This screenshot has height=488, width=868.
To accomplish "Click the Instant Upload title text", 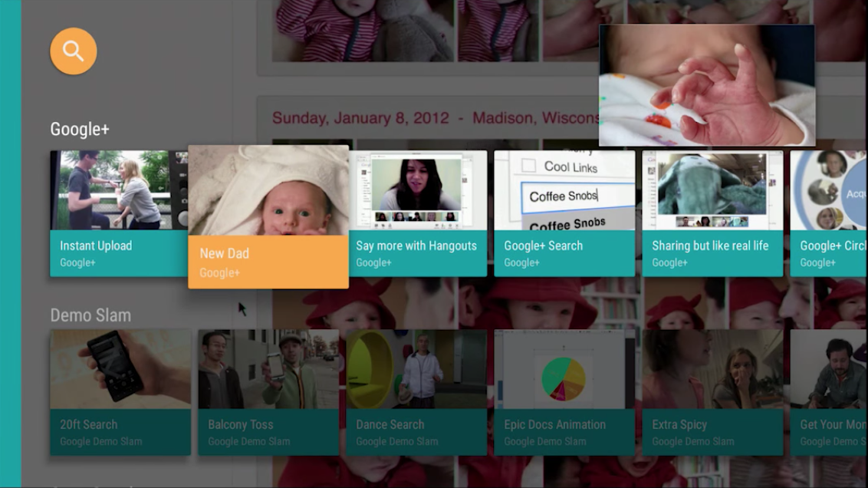I will click(x=96, y=246).
